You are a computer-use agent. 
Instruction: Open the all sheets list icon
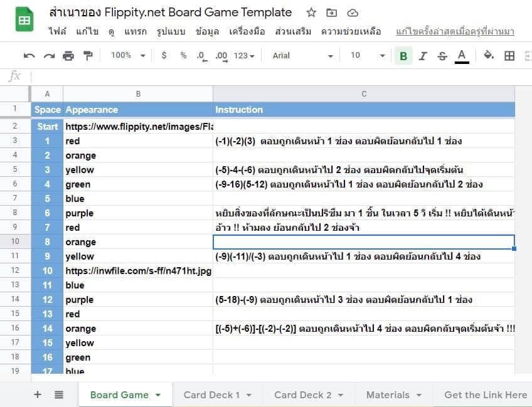coord(59,394)
